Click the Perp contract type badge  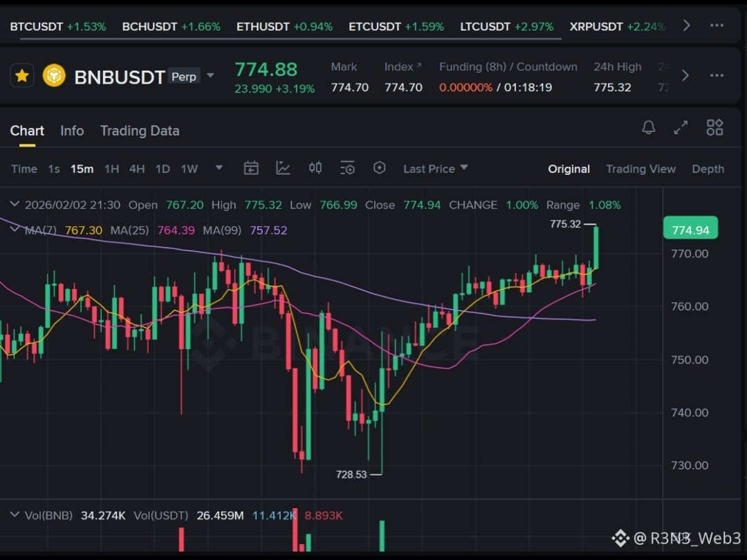[184, 77]
